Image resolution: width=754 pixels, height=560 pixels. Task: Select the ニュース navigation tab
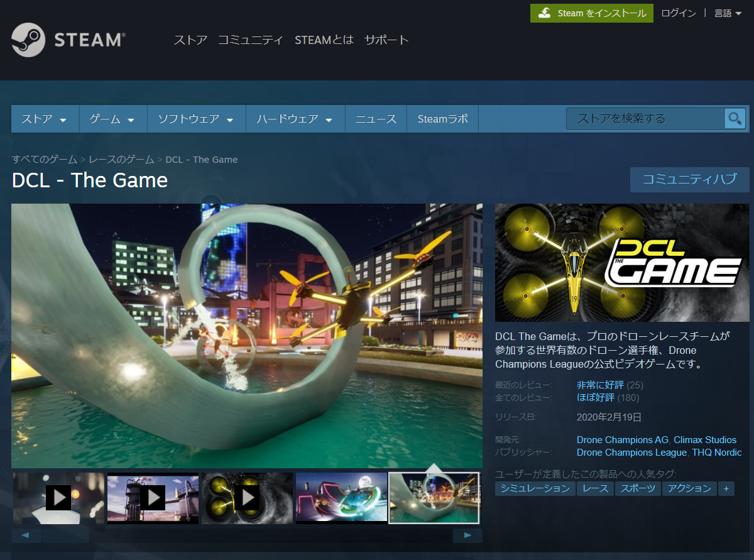point(376,118)
